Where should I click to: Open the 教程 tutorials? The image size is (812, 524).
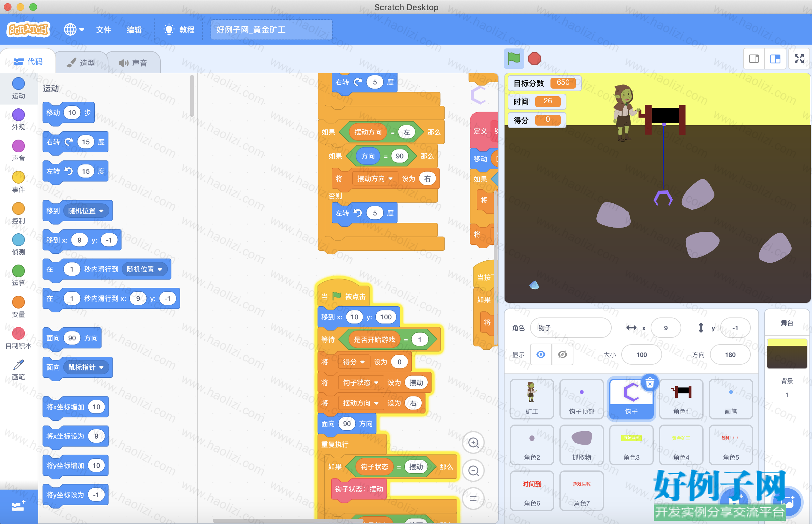point(179,30)
